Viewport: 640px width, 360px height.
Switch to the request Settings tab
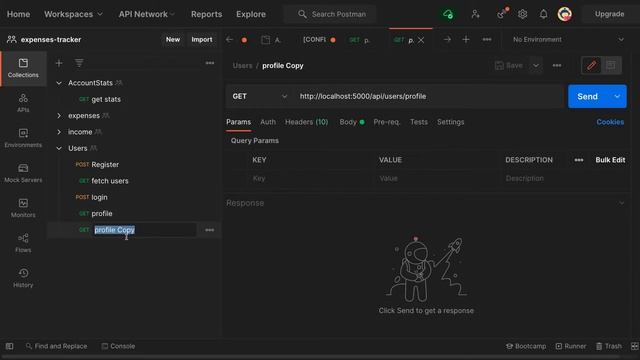(x=451, y=122)
